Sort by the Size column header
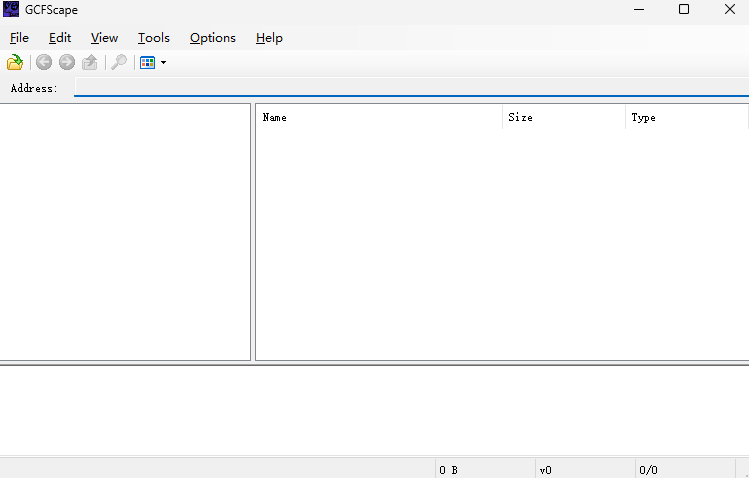The width and height of the screenshot is (749, 478). [x=564, y=117]
